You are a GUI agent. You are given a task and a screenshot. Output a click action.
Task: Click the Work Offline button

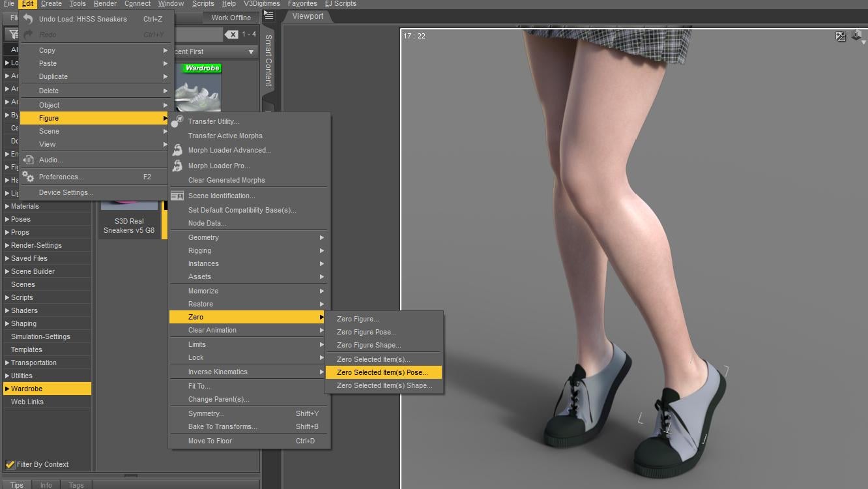(x=231, y=18)
